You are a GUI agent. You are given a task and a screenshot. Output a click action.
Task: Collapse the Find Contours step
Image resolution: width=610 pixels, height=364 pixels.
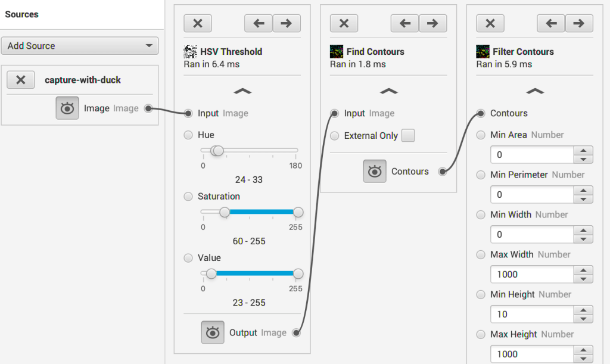pyautogui.click(x=388, y=91)
